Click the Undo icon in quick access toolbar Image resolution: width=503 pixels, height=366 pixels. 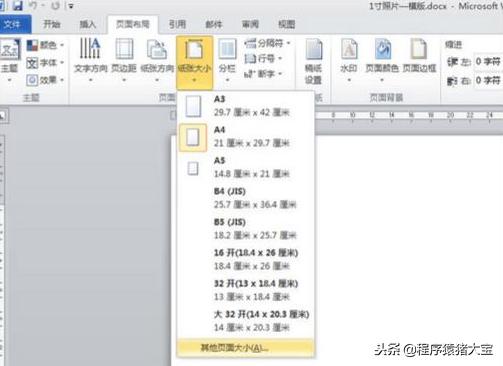(x=33, y=5)
